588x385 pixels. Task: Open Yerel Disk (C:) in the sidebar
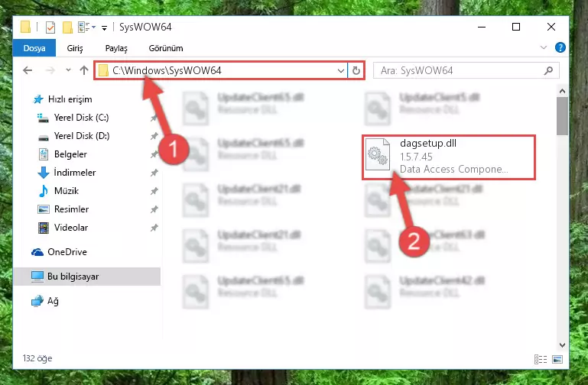[81, 118]
